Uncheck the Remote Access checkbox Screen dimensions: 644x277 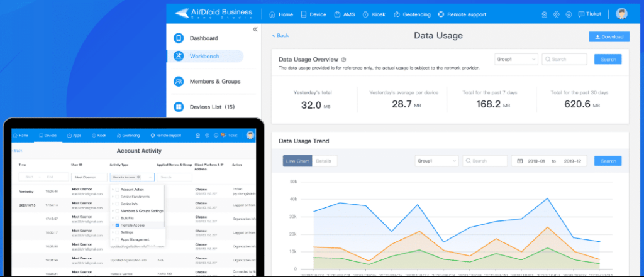(x=118, y=225)
